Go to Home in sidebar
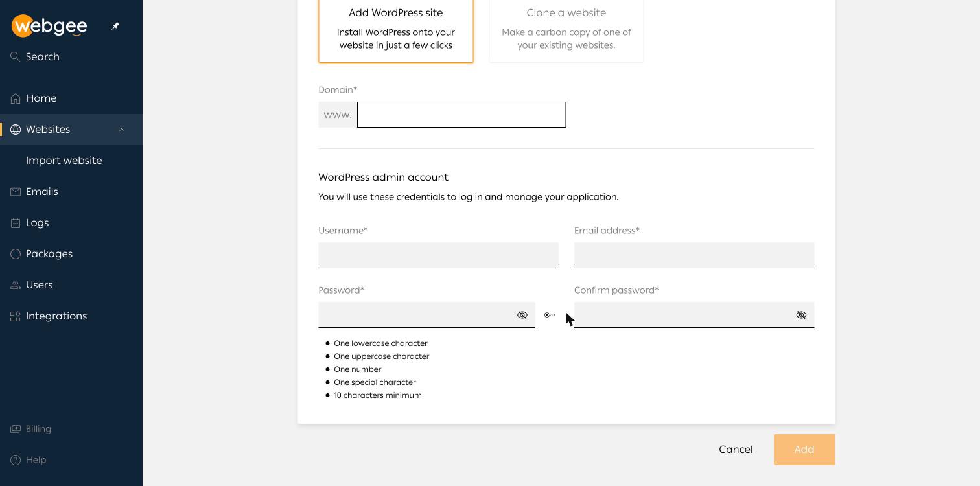The height and width of the screenshot is (486, 980). [71, 98]
